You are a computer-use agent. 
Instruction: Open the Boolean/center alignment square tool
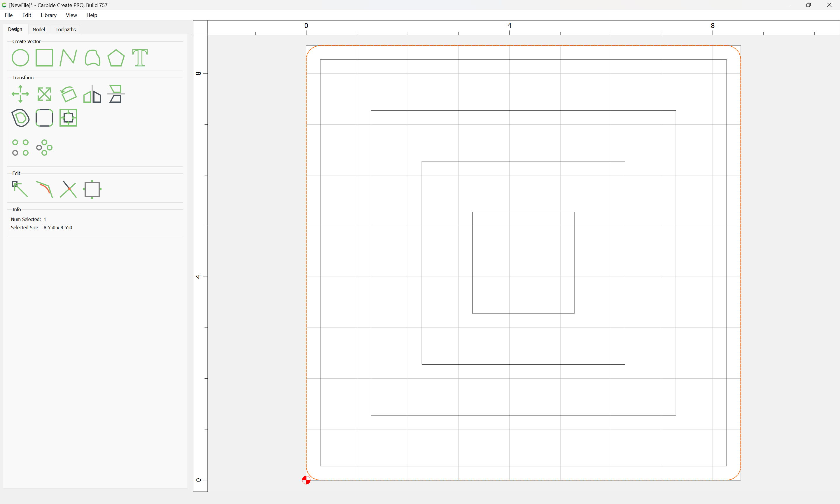pos(68,118)
